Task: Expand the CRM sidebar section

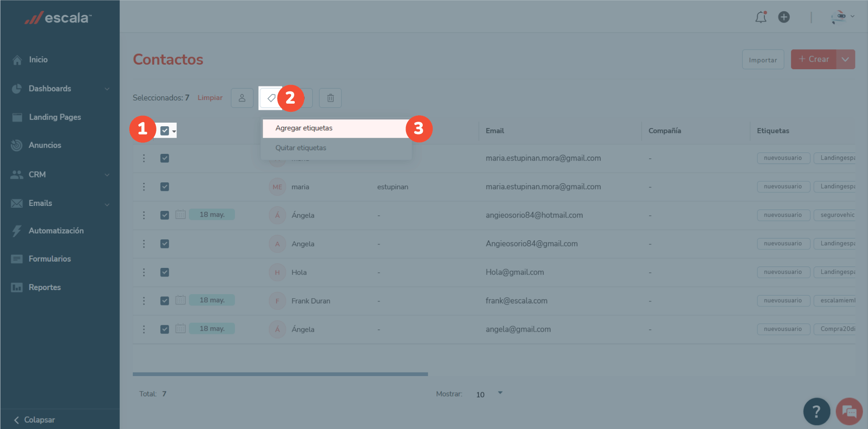Action: 60,175
